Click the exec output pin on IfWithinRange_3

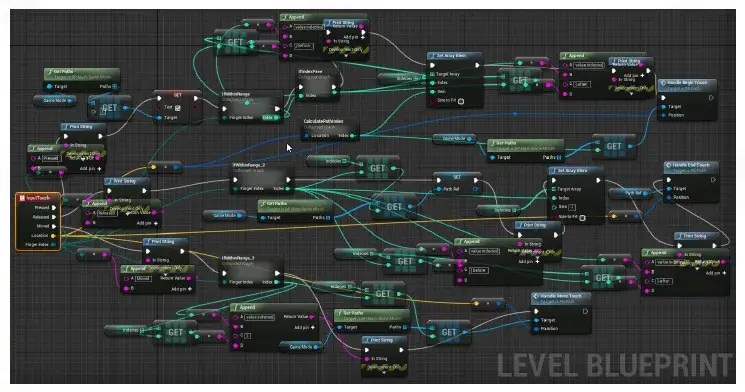(x=277, y=273)
